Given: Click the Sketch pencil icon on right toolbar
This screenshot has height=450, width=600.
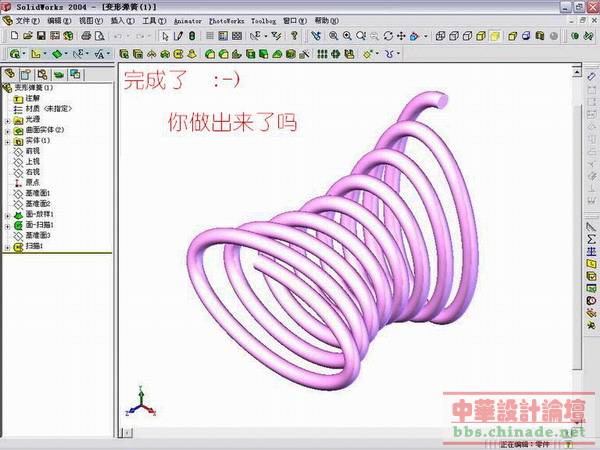Looking at the screenshot, I should 591,227.
